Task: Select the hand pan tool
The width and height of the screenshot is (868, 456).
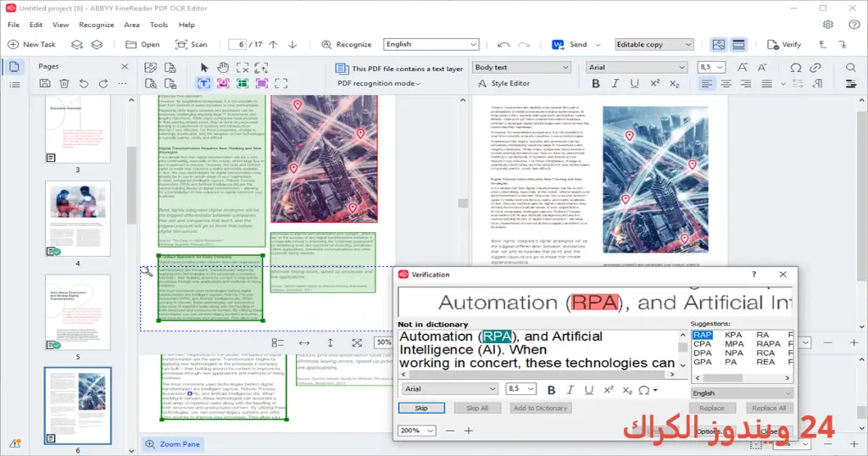Action: point(223,68)
